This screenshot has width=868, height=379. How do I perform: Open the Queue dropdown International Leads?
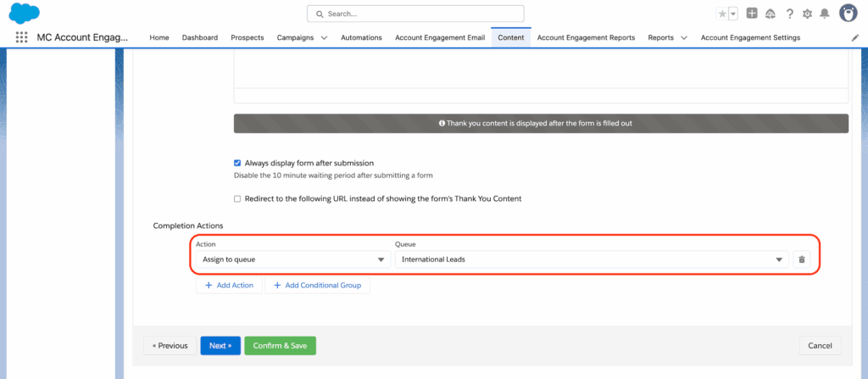click(592, 259)
